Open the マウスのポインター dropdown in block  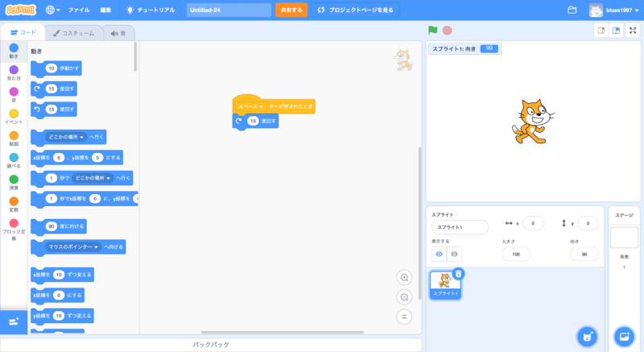click(x=96, y=246)
